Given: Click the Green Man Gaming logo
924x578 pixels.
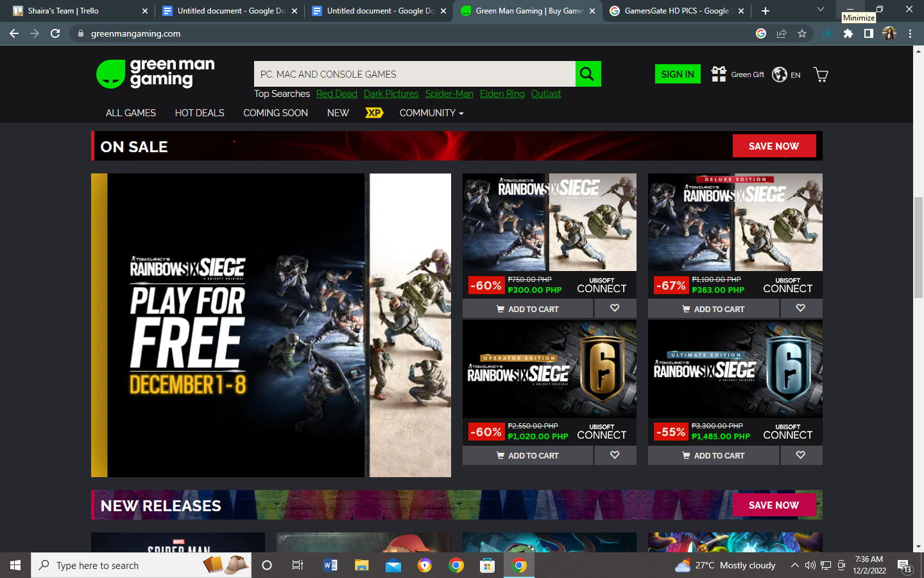Looking at the screenshot, I should coord(156,73).
